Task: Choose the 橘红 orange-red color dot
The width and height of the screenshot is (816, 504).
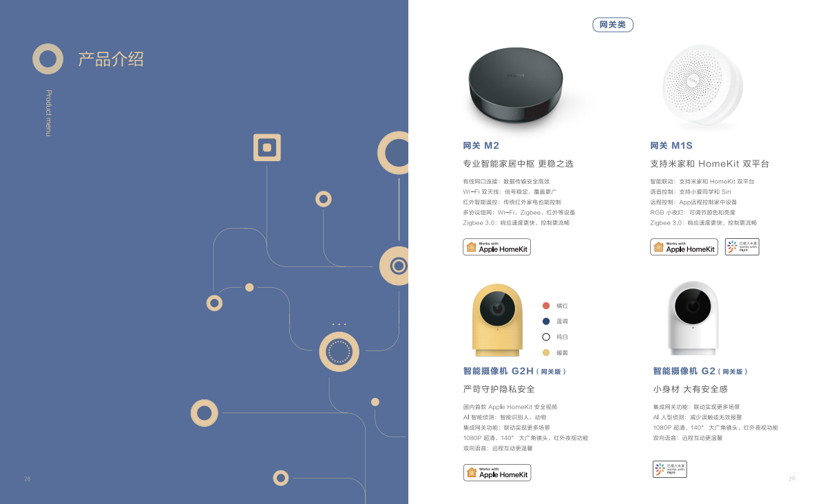Action: tap(546, 306)
